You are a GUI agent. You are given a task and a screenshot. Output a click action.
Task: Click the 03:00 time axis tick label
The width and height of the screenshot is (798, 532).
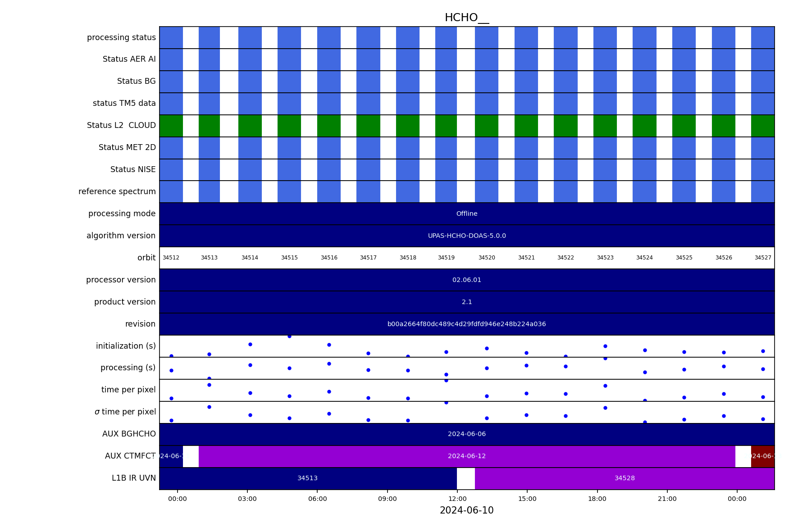[x=247, y=499]
